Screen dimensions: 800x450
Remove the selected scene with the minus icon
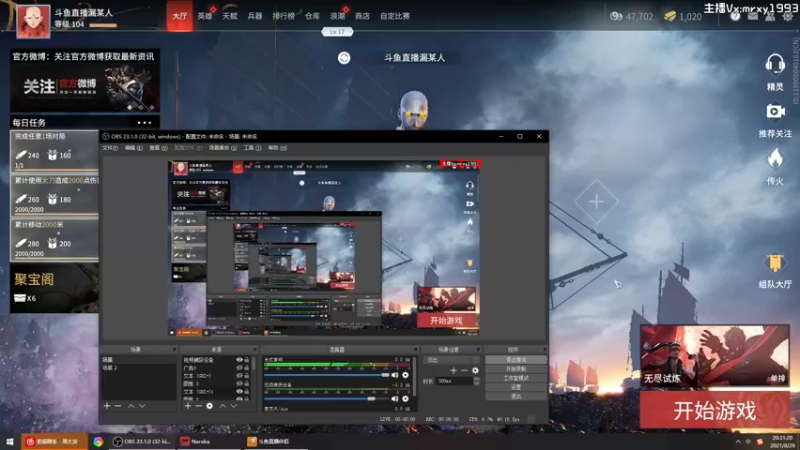pyautogui.click(x=118, y=406)
